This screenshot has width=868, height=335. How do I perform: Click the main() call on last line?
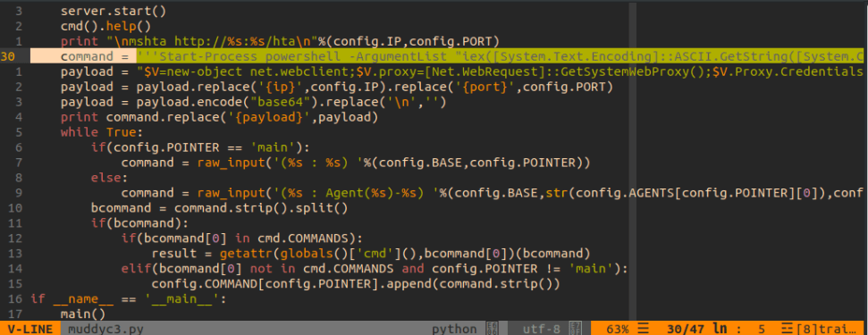pos(82,314)
